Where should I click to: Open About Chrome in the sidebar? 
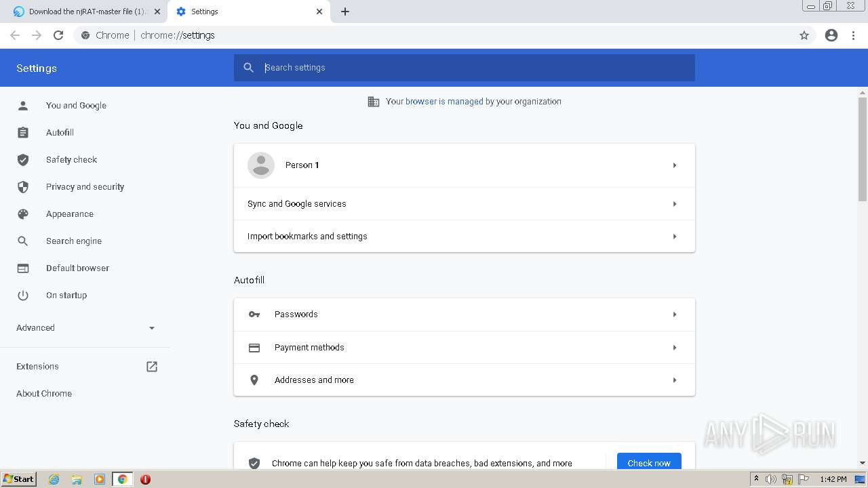pyautogui.click(x=44, y=393)
